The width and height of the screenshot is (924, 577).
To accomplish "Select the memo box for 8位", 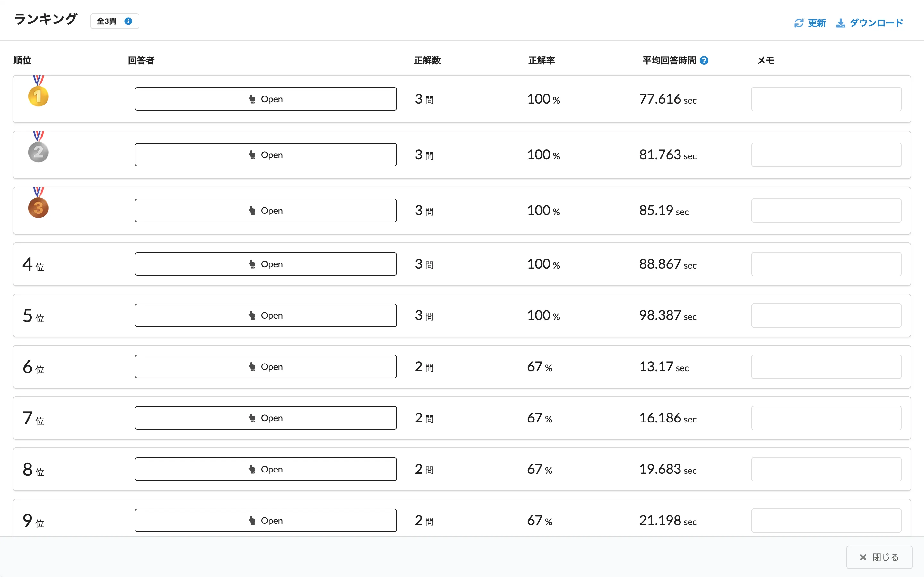I will tap(826, 469).
